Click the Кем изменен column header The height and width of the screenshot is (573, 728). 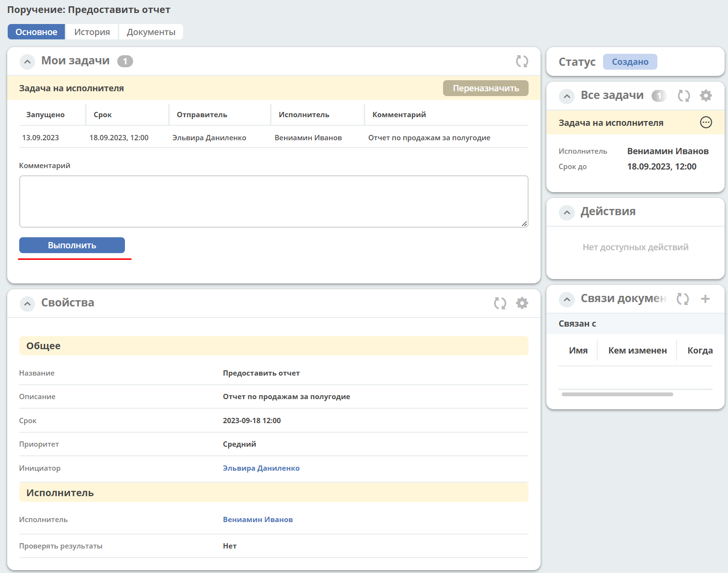637,351
